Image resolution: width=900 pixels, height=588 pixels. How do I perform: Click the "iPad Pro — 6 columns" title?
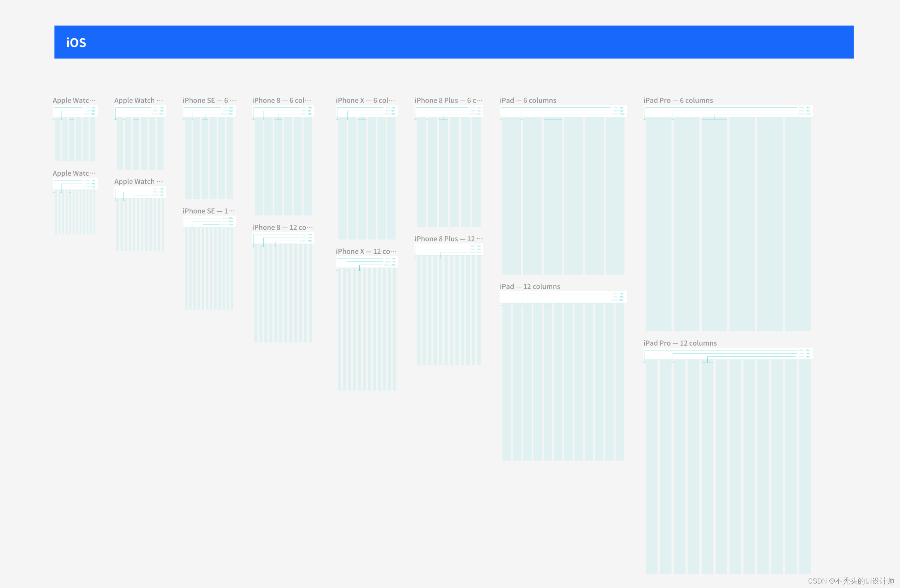678,100
